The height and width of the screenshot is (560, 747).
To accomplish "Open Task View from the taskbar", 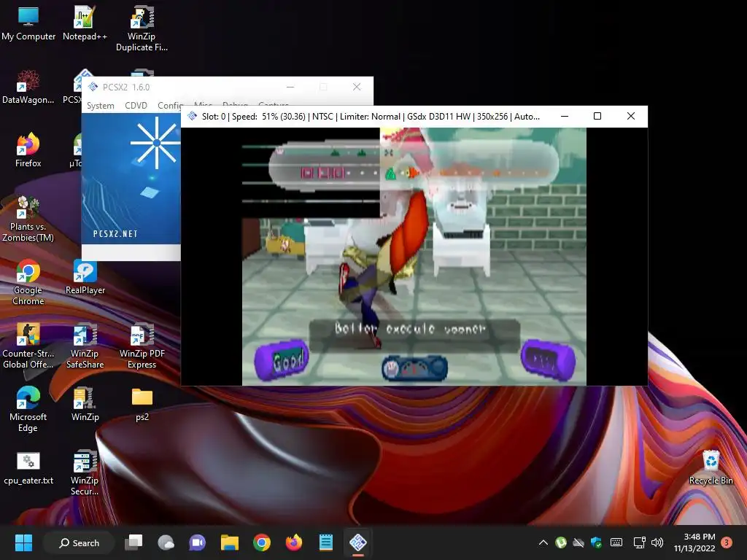I will pos(134,542).
